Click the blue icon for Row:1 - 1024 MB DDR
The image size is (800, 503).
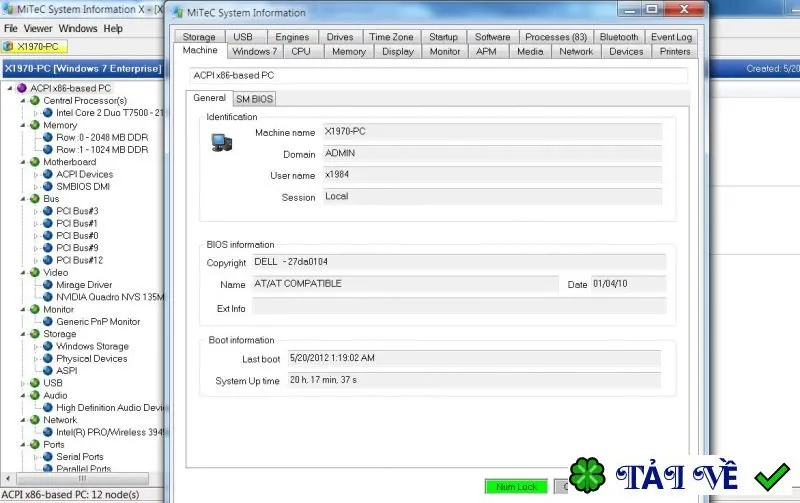click(47, 149)
